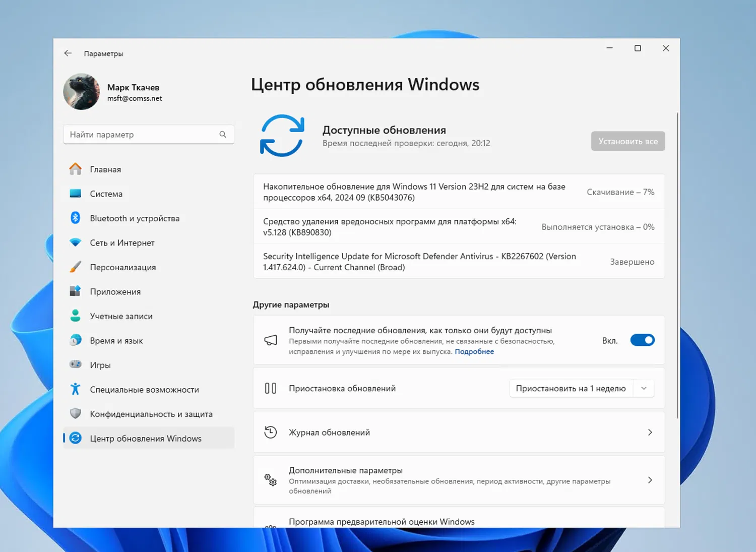This screenshot has width=756, height=552.
Task: Open the Подробнее link
Action: coord(474,351)
